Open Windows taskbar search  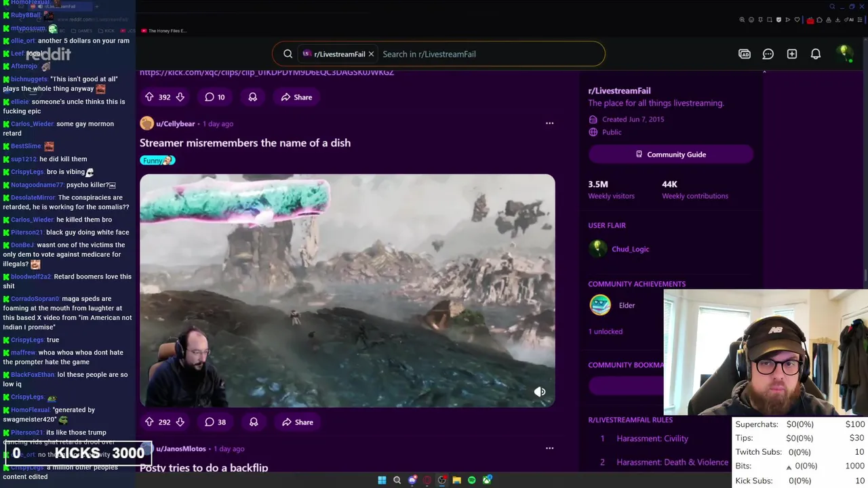tap(397, 480)
